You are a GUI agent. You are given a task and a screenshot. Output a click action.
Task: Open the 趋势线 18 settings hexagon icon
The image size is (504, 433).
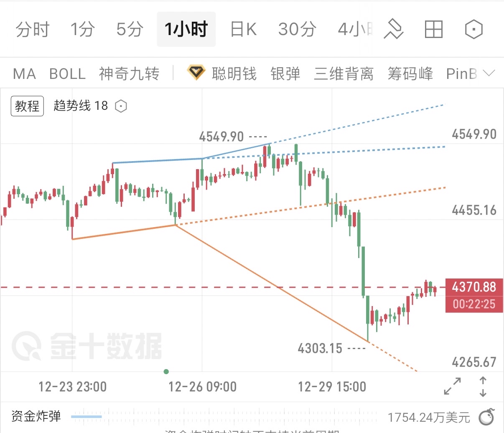pyautogui.click(x=120, y=106)
